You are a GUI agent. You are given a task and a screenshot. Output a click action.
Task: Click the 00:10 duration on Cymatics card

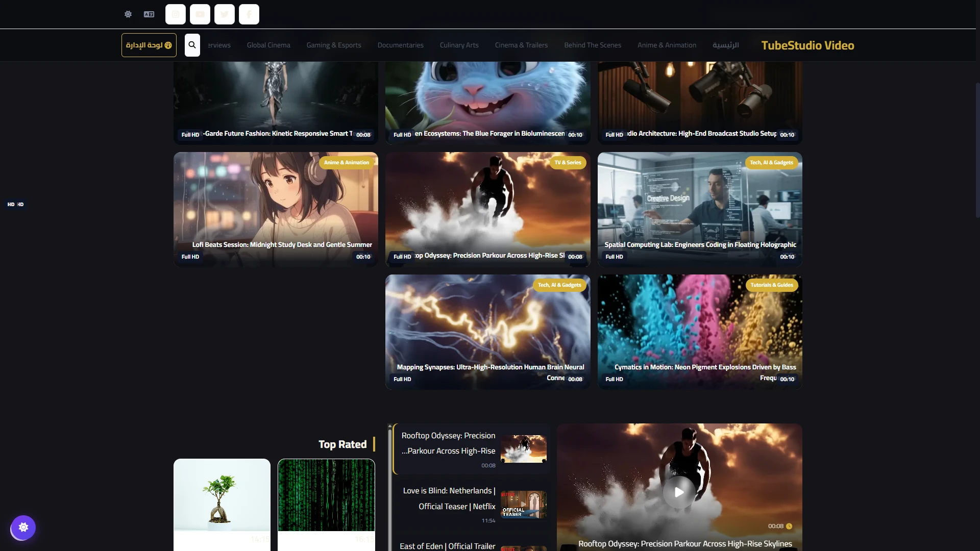coord(787,379)
